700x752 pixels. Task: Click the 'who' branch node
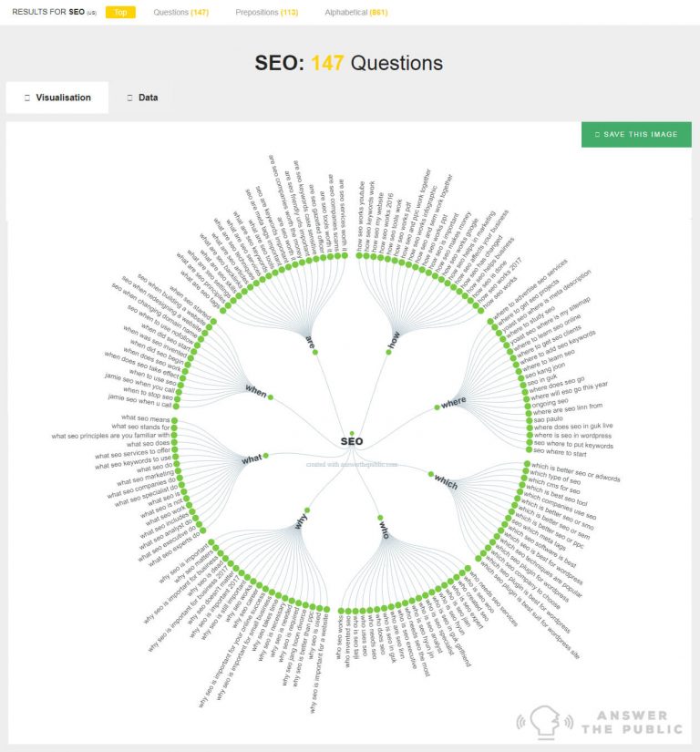coord(381,517)
